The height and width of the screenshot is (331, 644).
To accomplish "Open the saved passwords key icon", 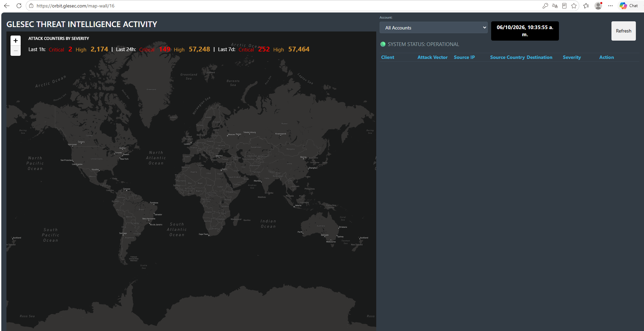I will click(x=545, y=6).
